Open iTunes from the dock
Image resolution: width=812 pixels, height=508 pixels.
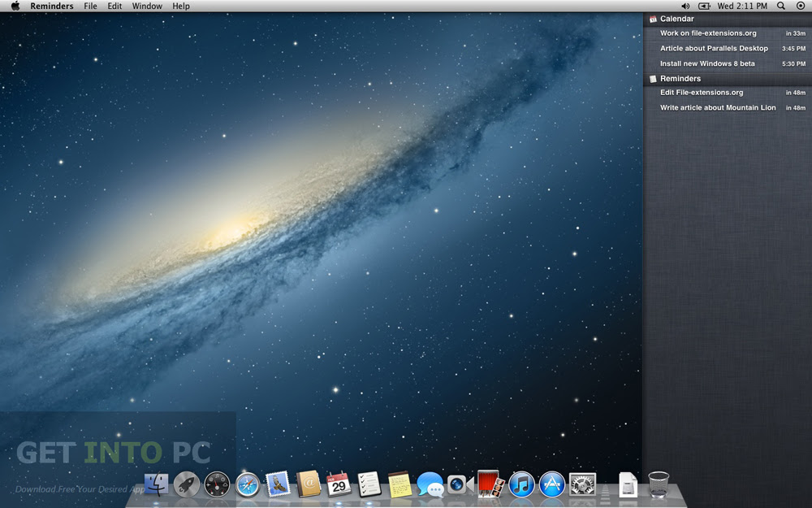521,484
